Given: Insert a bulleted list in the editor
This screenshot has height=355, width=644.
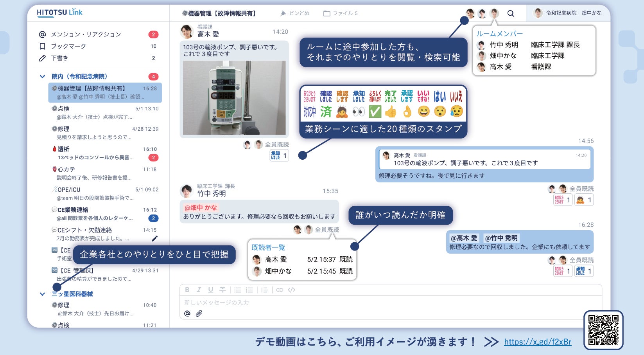Looking at the screenshot, I should pos(237,290).
